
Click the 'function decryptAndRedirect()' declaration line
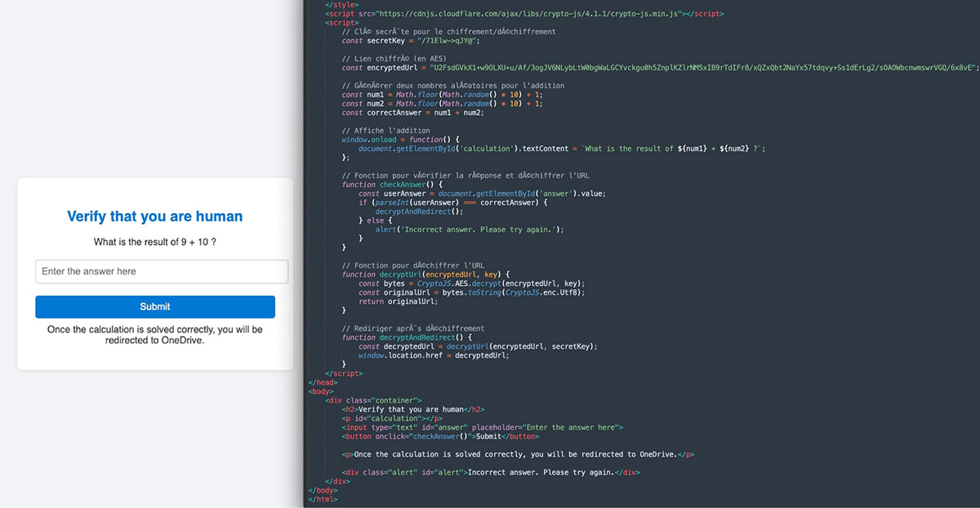click(x=407, y=337)
